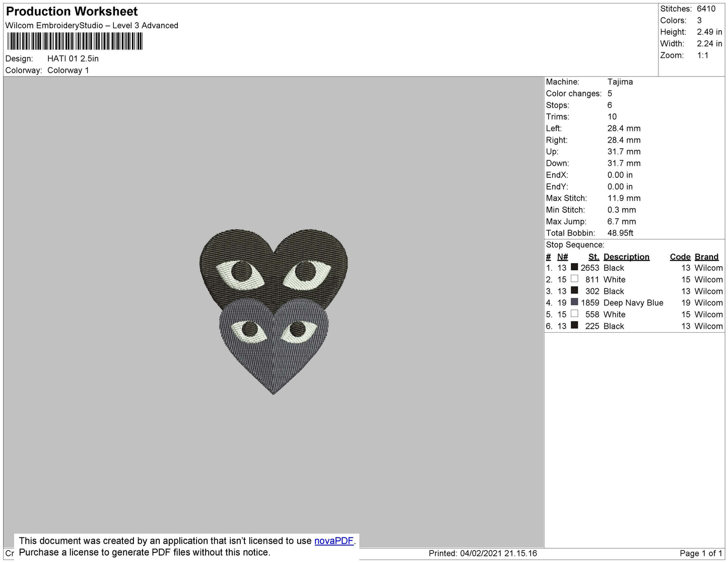Image resolution: width=728 pixels, height=563 pixels.
Task: Click the white swatch in stop row 5
Action: [574, 314]
